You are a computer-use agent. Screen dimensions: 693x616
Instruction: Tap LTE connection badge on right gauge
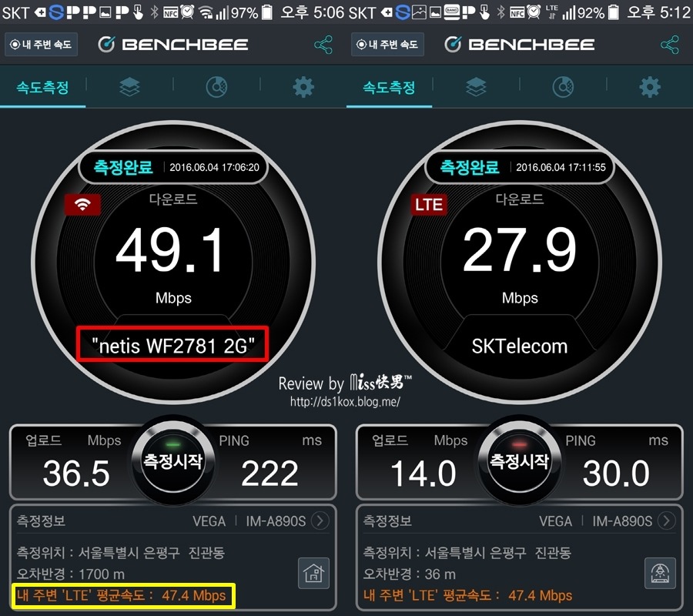click(x=429, y=204)
